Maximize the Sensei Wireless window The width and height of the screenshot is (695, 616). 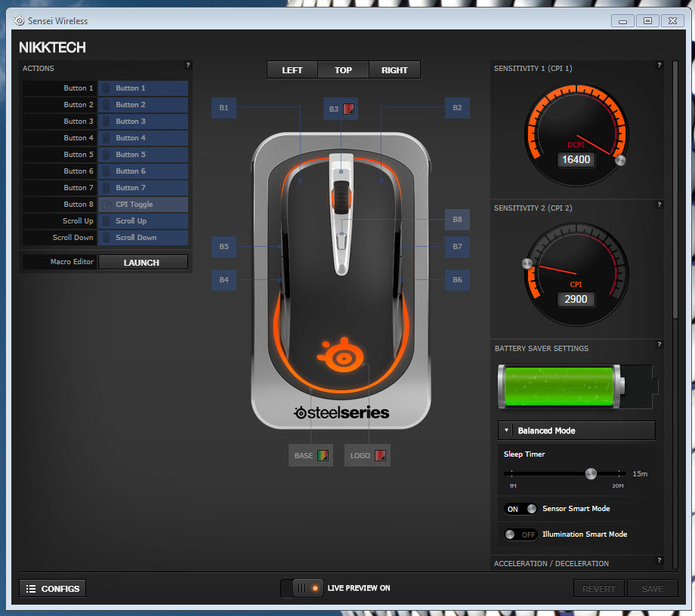647,21
